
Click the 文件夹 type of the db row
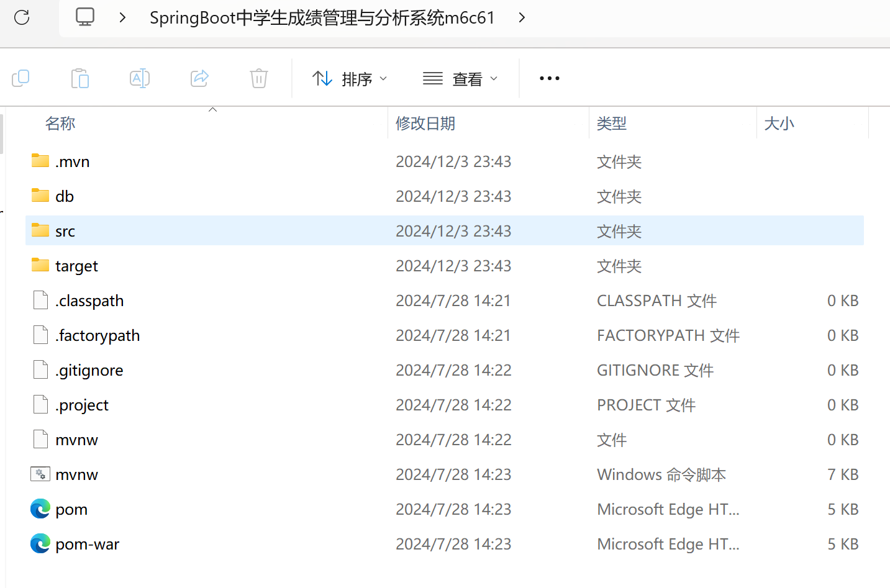[619, 196]
